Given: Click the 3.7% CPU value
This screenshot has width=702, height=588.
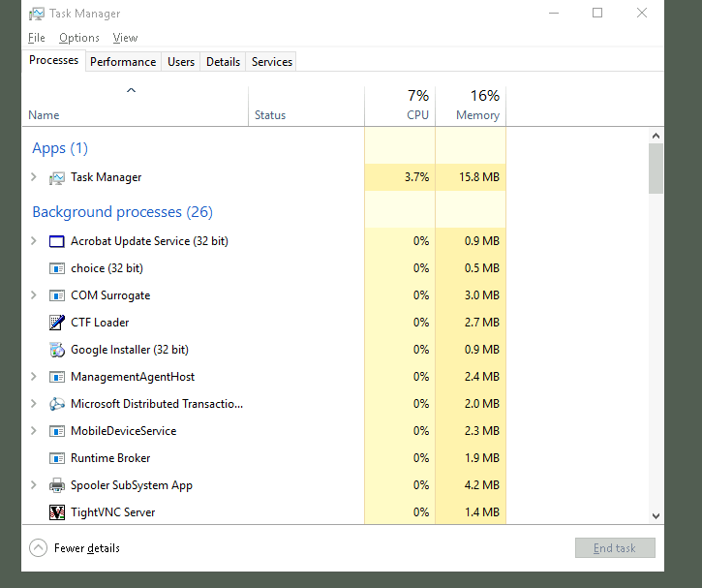Looking at the screenshot, I should pyautogui.click(x=416, y=177).
